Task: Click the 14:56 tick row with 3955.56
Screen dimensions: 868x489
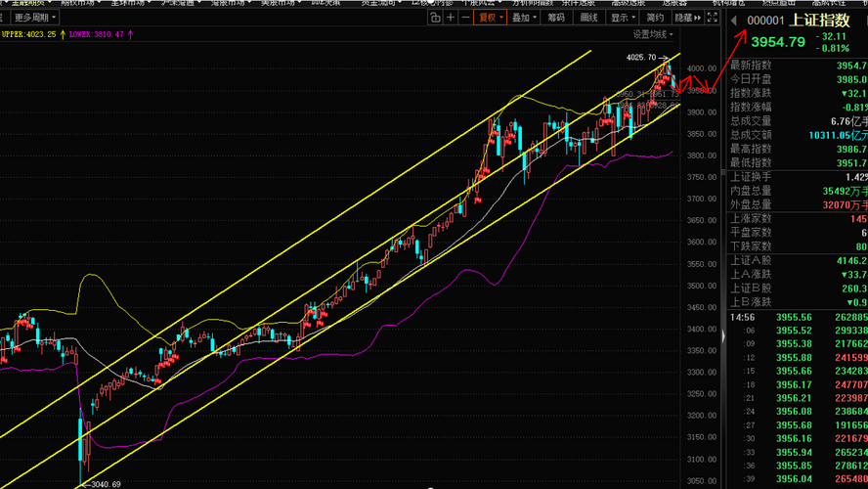Action: point(798,317)
